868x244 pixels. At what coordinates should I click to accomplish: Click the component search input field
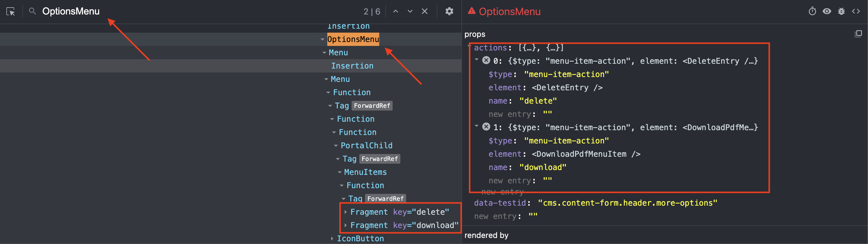coord(195,11)
